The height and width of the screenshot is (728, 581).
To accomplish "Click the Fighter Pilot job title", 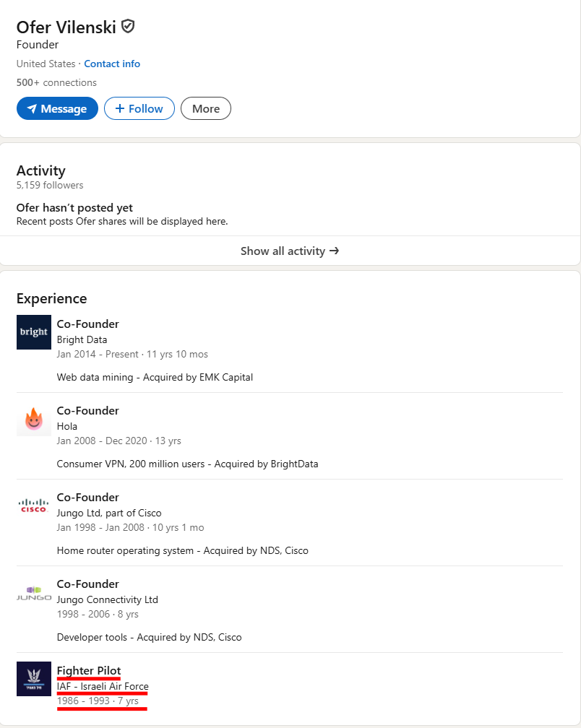I will tap(89, 670).
